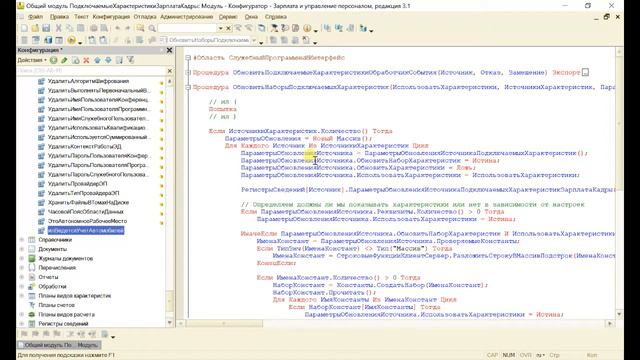The height and width of the screenshot is (360, 640).
Task: Expand the ОбновитьПодключаемыеХарактеристикиОбработчикСобытия procedure fold
Action: 188,72
